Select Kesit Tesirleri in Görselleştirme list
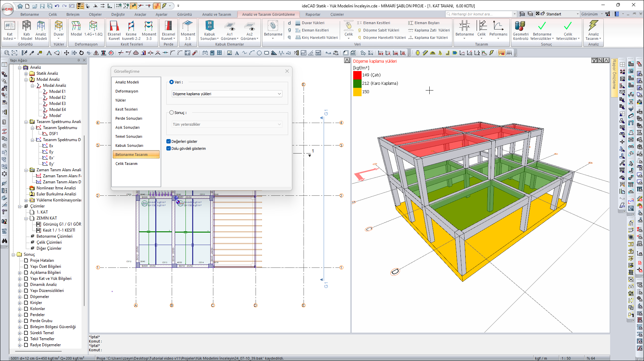Viewport: 644px width, 361px height. point(126,109)
